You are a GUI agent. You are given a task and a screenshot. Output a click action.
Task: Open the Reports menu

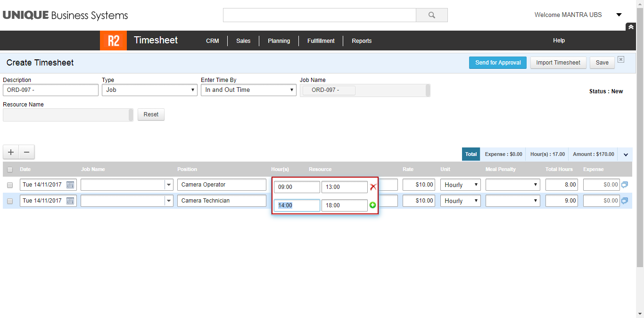(x=362, y=41)
